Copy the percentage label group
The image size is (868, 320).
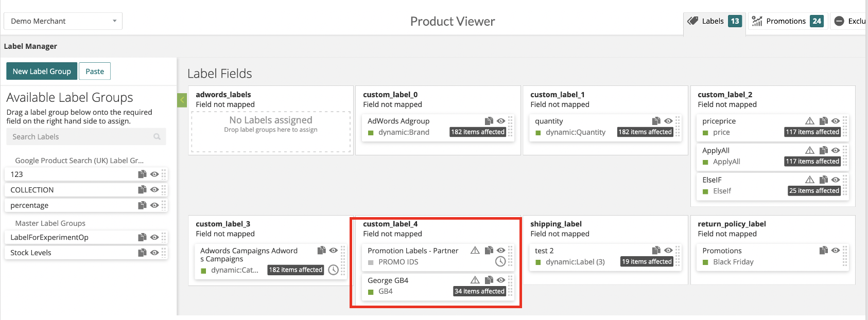[x=142, y=205]
